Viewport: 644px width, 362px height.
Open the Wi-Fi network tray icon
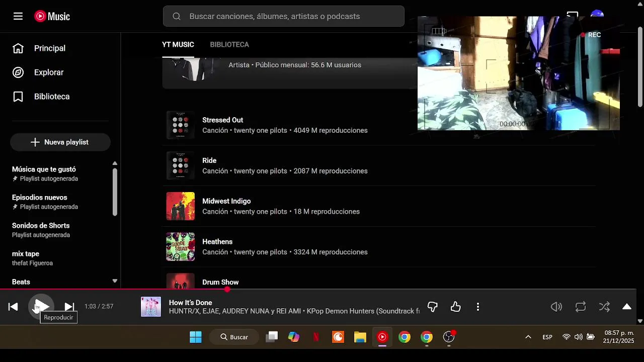coord(567,337)
